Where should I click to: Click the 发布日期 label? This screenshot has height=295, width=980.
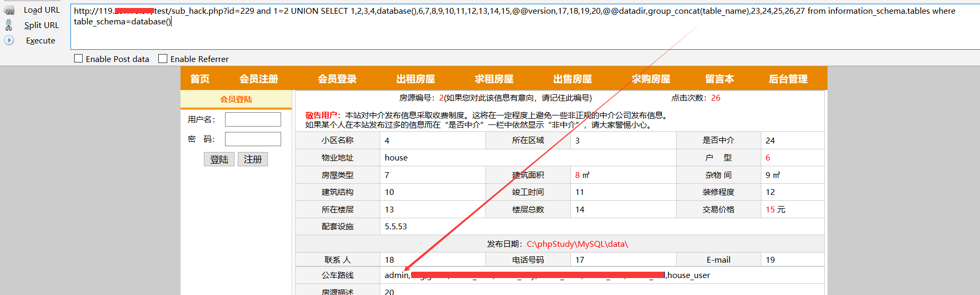[506, 244]
